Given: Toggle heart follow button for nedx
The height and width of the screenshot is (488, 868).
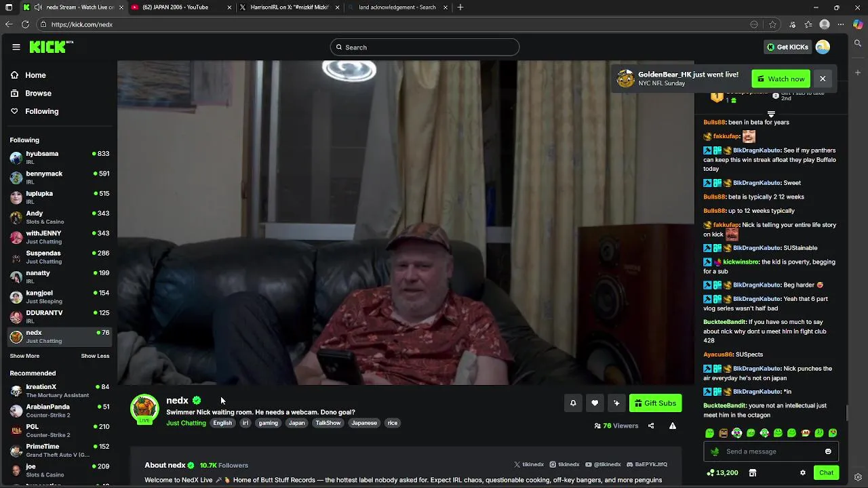Looking at the screenshot, I should 595,403.
